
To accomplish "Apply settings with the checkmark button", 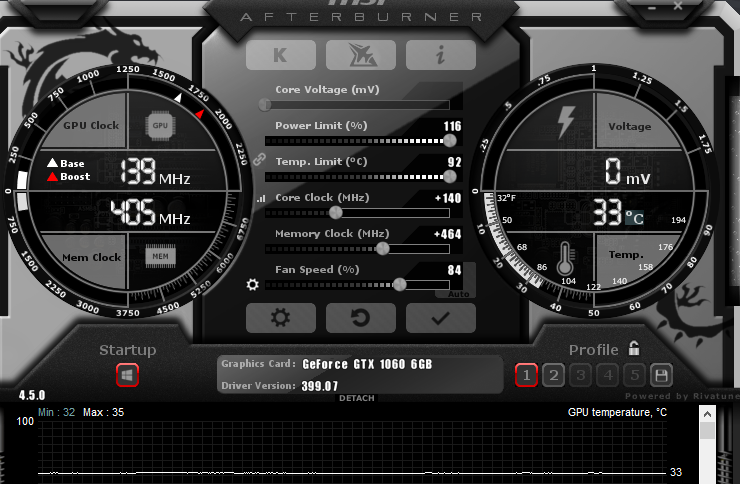I will point(441,318).
